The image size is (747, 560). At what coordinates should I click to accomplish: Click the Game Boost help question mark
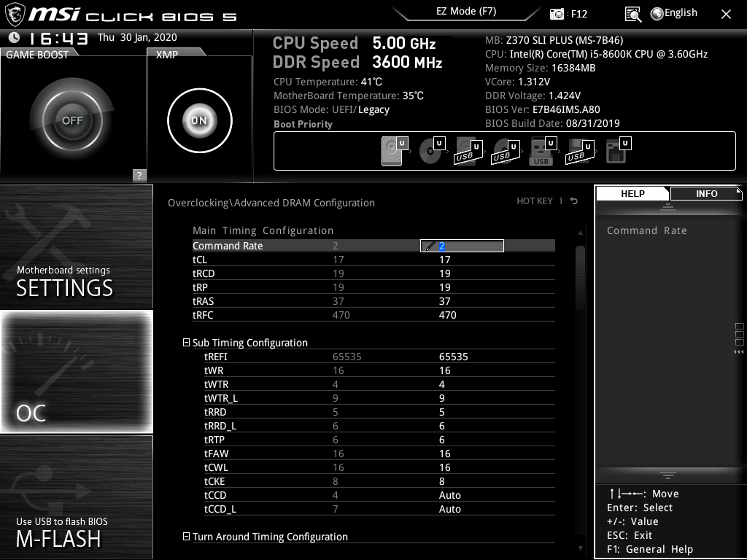point(139,175)
